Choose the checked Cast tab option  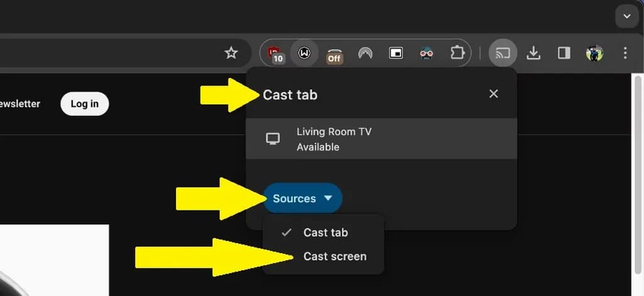click(x=325, y=233)
